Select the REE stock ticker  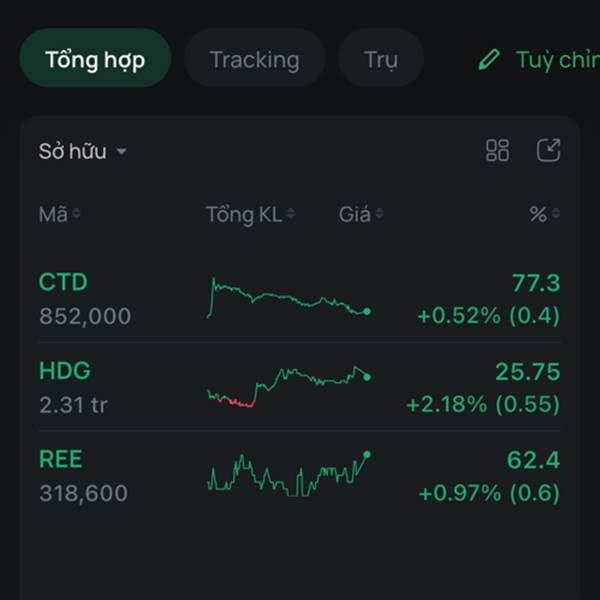(x=61, y=460)
